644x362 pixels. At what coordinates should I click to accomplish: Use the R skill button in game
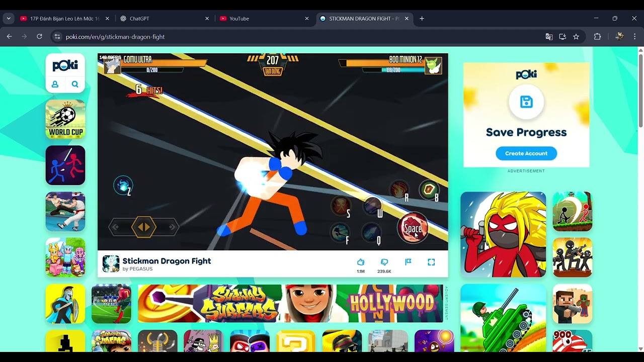click(x=399, y=190)
